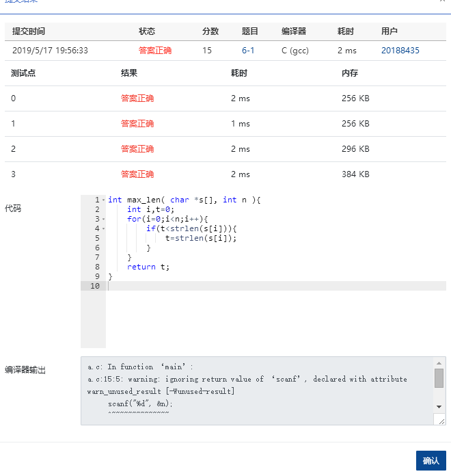
Task: Click the 代码 label
Action: [13, 208]
